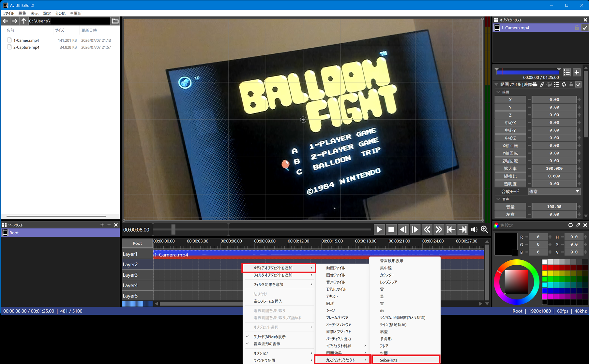Open the ファイル menu
589x364 pixels.
(x=8, y=13)
